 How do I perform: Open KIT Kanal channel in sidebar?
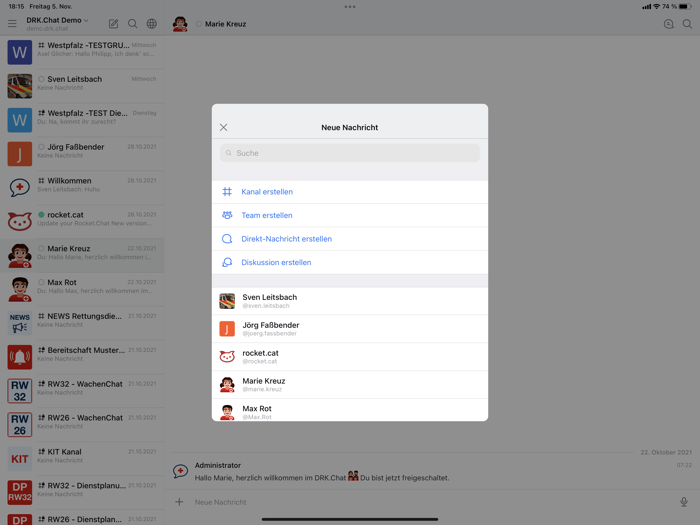(x=82, y=459)
